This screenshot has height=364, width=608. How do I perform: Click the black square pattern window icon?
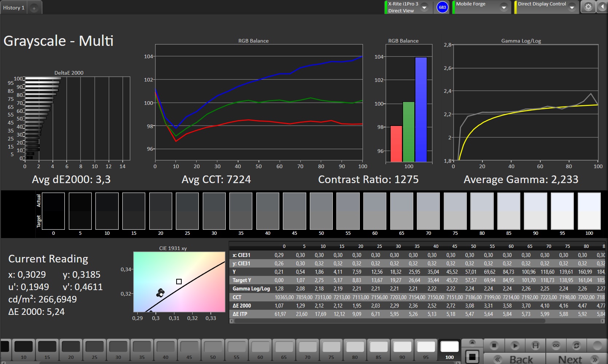[x=472, y=357]
